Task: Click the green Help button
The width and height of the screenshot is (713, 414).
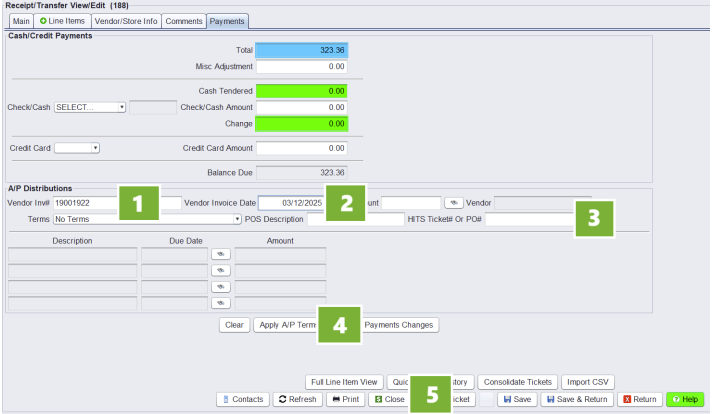Action: (685, 399)
